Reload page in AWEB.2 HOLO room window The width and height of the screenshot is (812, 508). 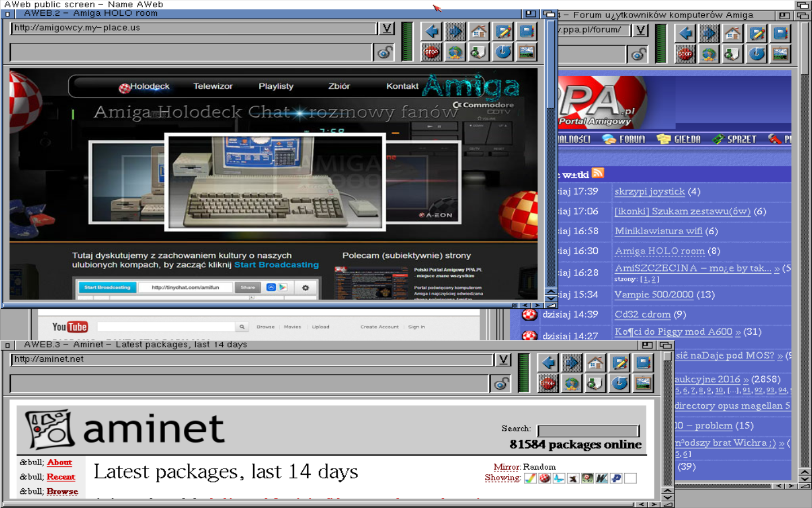click(503, 52)
